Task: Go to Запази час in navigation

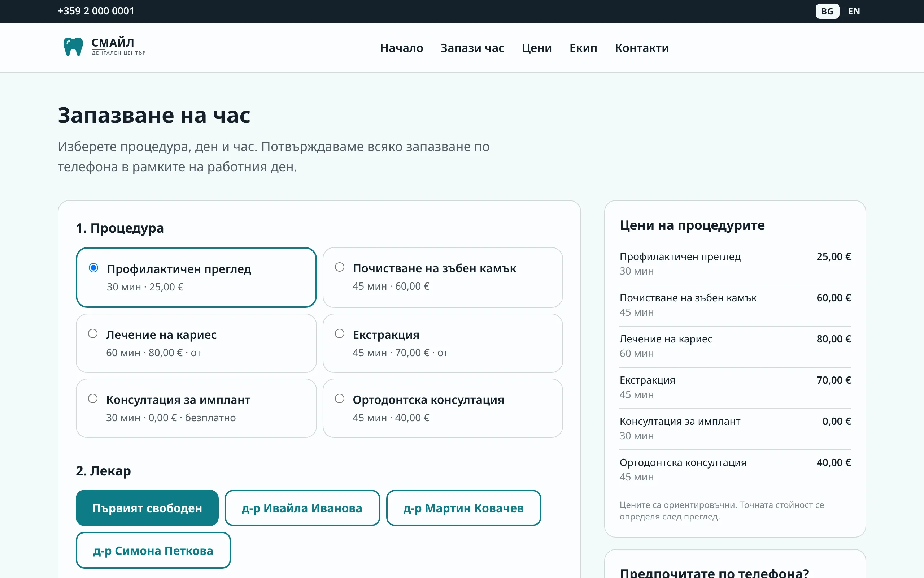Action: [x=472, y=48]
